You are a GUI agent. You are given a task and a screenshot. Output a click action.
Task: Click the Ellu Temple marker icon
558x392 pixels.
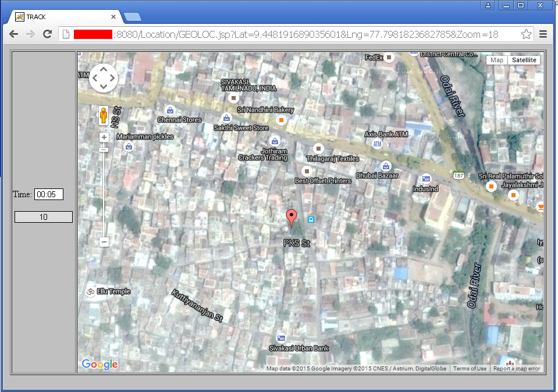click(91, 292)
